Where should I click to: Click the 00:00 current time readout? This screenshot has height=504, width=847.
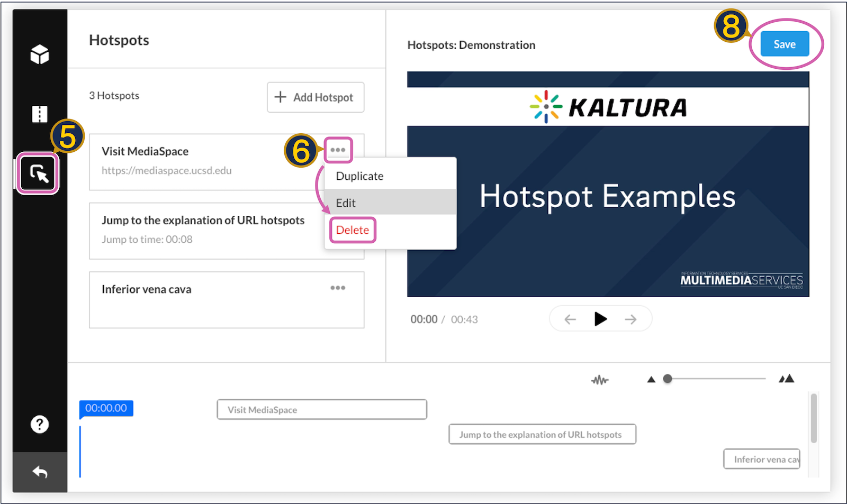point(424,319)
